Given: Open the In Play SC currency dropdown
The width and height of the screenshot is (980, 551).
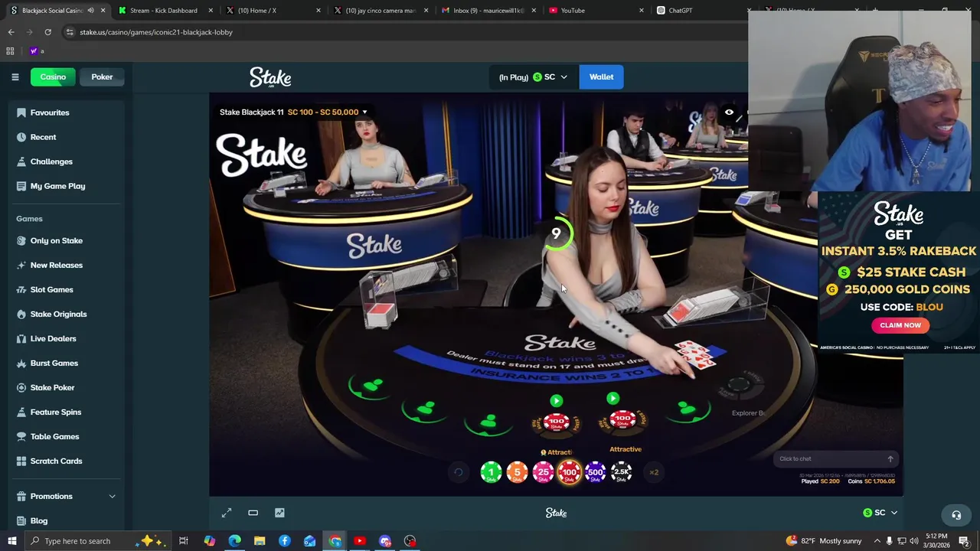Looking at the screenshot, I should (x=533, y=77).
